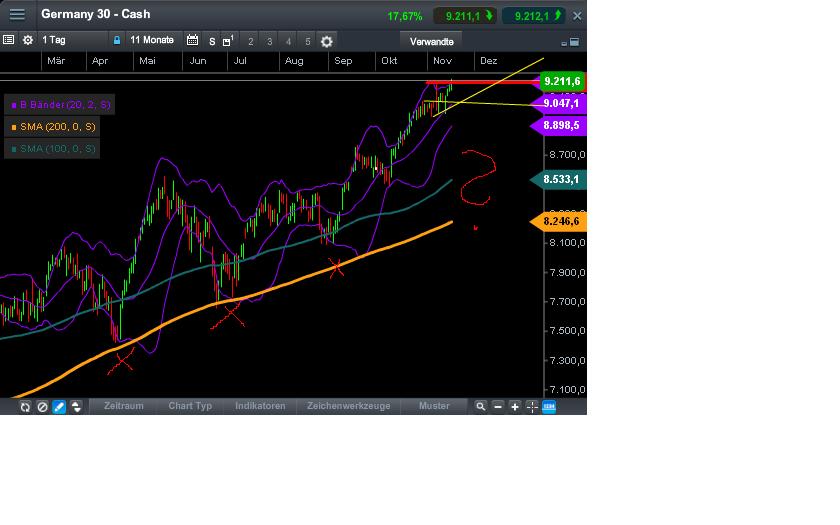Viewport: 840px width, 525px height.
Task: Toggle the SMA (200, 0, S) indicator legend
Action: point(52,127)
